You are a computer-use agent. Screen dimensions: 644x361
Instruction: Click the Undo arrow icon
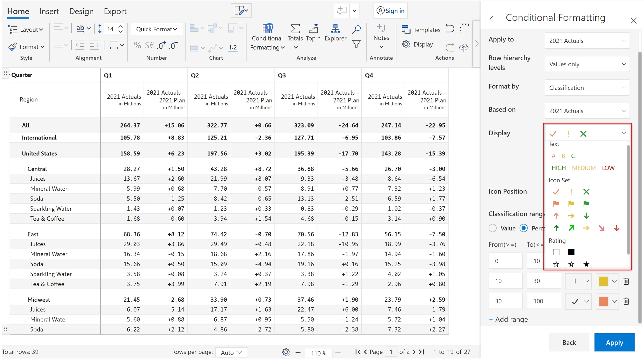[449, 29]
